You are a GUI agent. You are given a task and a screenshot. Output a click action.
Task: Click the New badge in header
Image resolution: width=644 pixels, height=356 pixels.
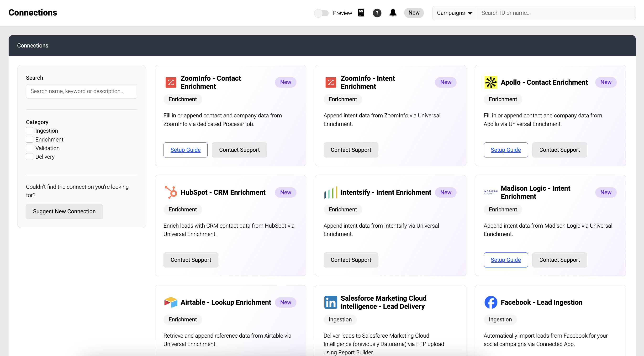tap(414, 13)
